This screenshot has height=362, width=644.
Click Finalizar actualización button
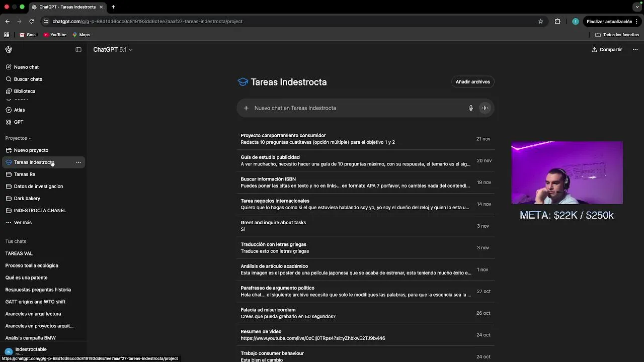click(x=609, y=22)
